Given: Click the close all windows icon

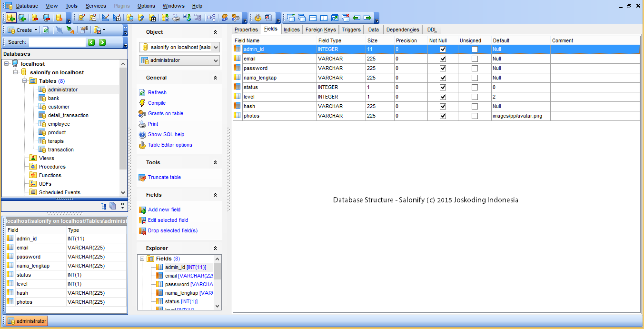Looking at the screenshot, I should [346, 18].
